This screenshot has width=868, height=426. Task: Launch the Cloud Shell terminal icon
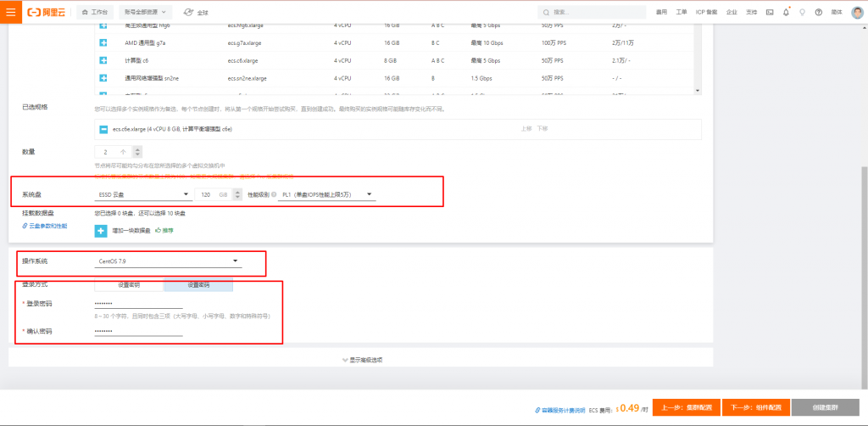click(x=770, y=12)
